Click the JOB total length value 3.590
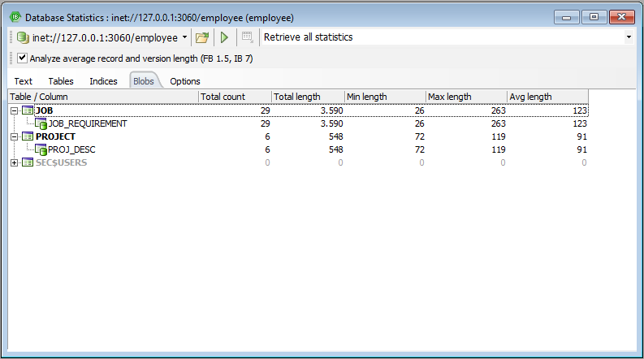 pos(331,110)
